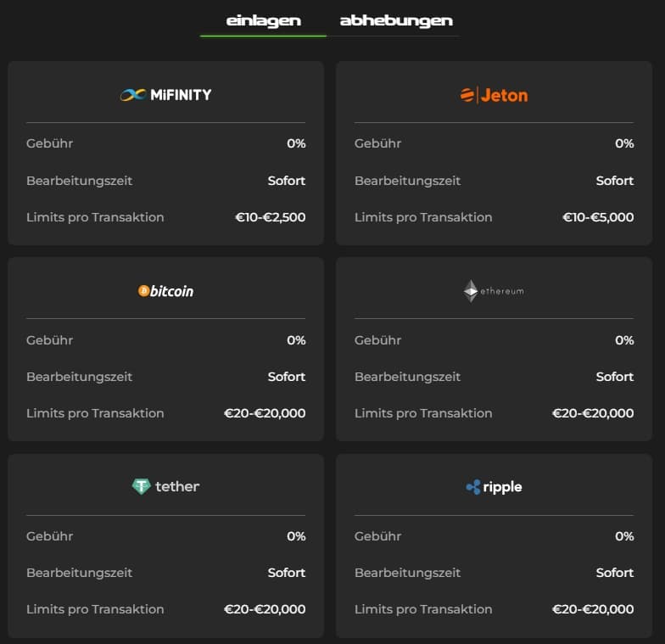665x644 pixels.
Task: Click the MiFinity payment logo
Action: pyautogui.click(x=165, y=95)
